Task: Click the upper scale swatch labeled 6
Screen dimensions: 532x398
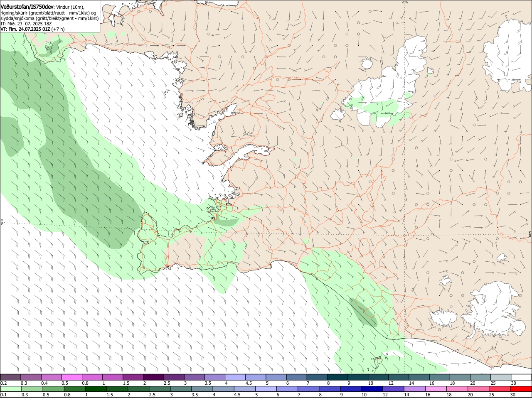Action: 296,377
